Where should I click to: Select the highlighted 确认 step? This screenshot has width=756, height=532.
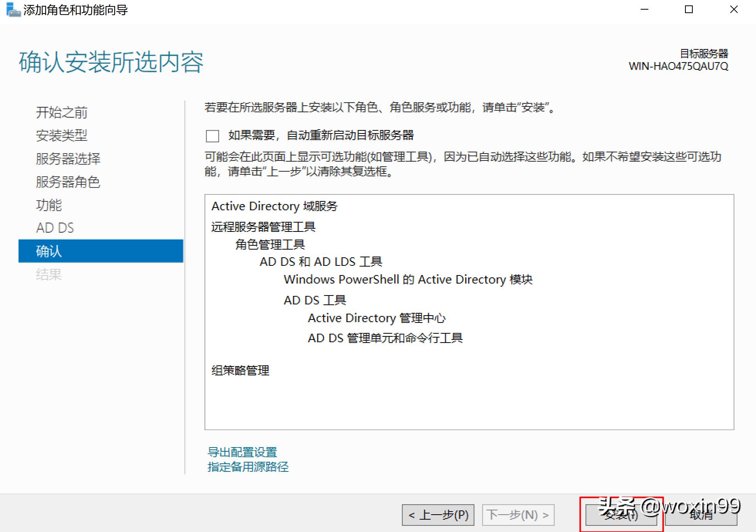(x=49, y=251)
